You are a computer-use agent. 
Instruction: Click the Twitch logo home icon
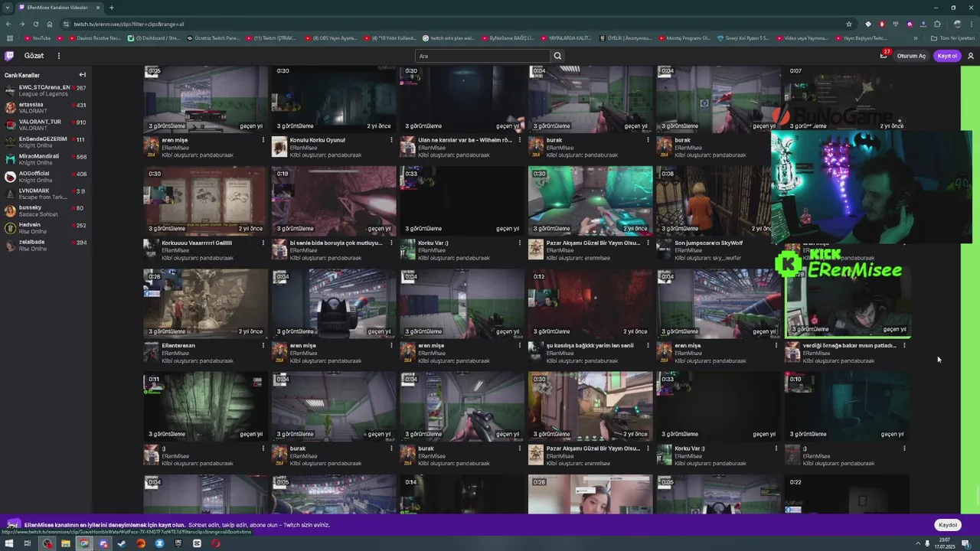click(9, 56)
